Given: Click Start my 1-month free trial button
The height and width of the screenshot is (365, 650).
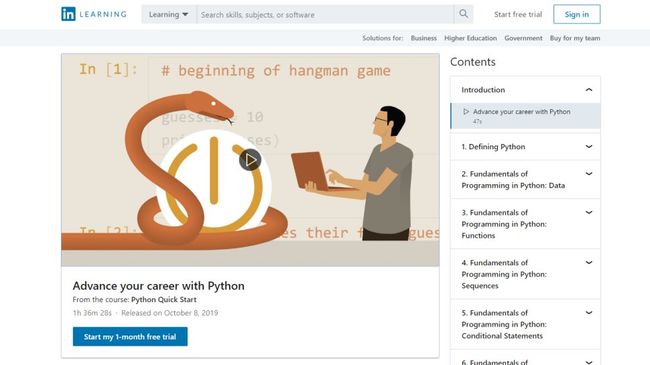Looking at the screenshot, I should pos(130,336).
